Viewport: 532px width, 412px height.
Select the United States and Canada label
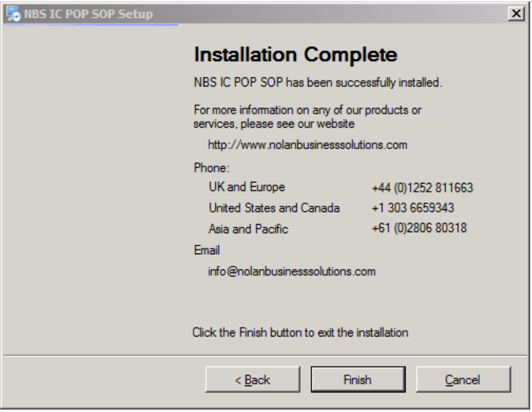point(274,208)
